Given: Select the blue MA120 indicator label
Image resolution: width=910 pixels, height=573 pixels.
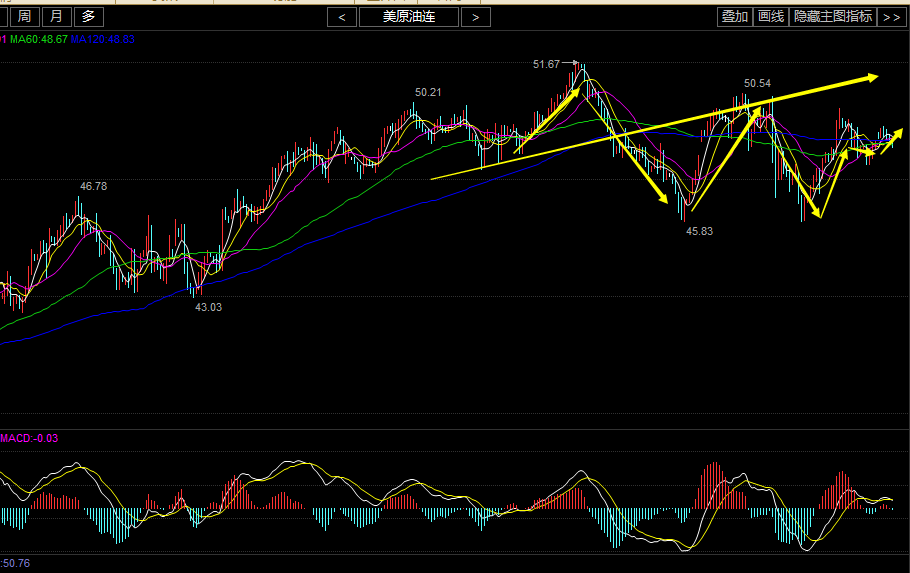Looking at the screenshot, I should 103,39.
